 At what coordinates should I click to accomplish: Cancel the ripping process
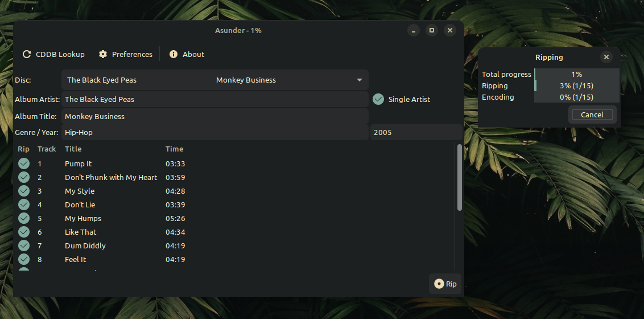click(x=592, y=114)
